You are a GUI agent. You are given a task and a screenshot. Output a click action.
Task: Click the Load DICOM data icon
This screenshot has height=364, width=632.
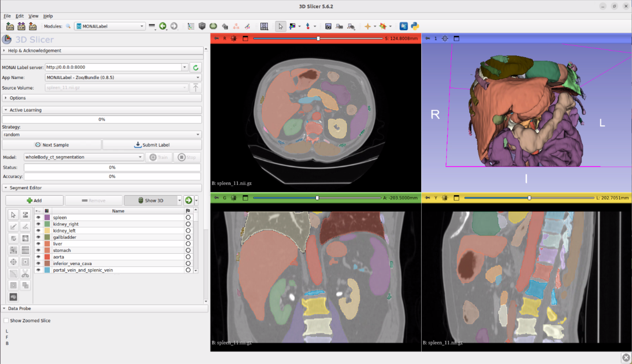point(21,26)
